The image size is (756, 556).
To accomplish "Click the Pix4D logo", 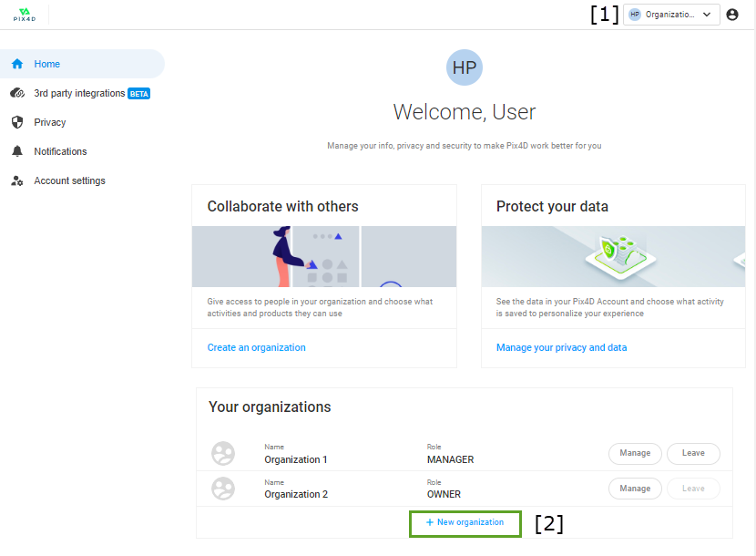I will [x=23, y=14].
